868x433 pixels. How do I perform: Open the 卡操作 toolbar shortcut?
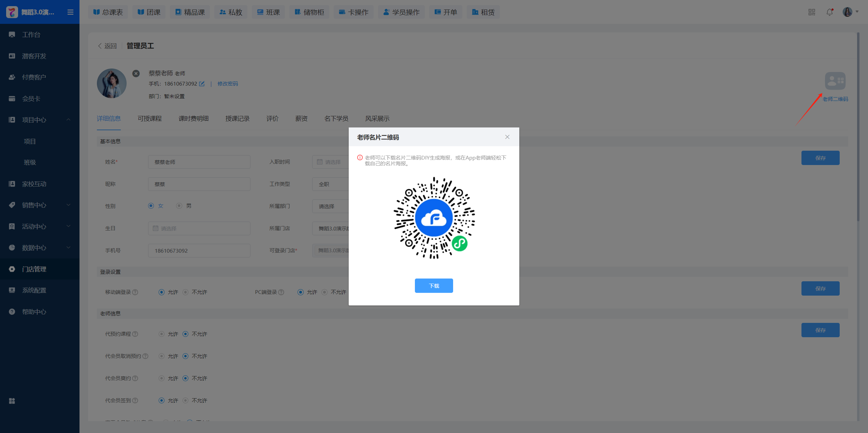coord(353,12)
